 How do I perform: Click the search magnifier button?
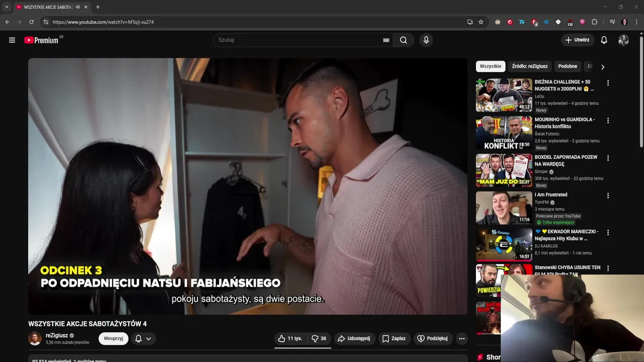coord(404,40)
